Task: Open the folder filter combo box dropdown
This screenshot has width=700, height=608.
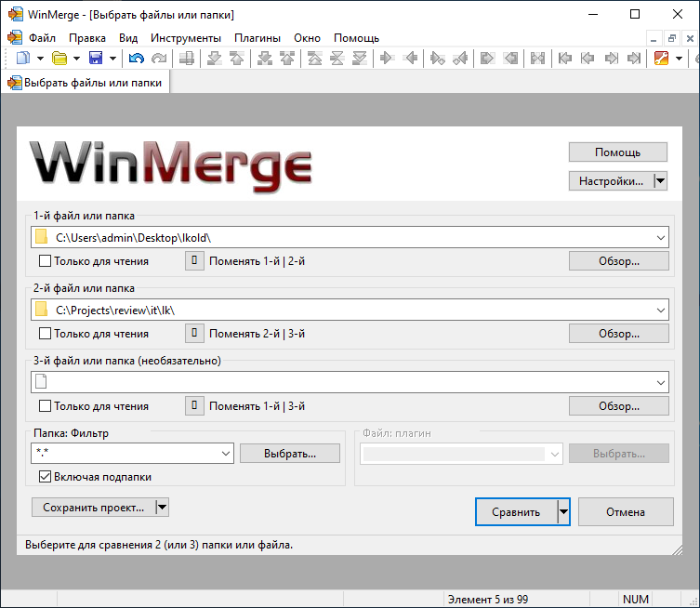Action: [x=225, y=454]
